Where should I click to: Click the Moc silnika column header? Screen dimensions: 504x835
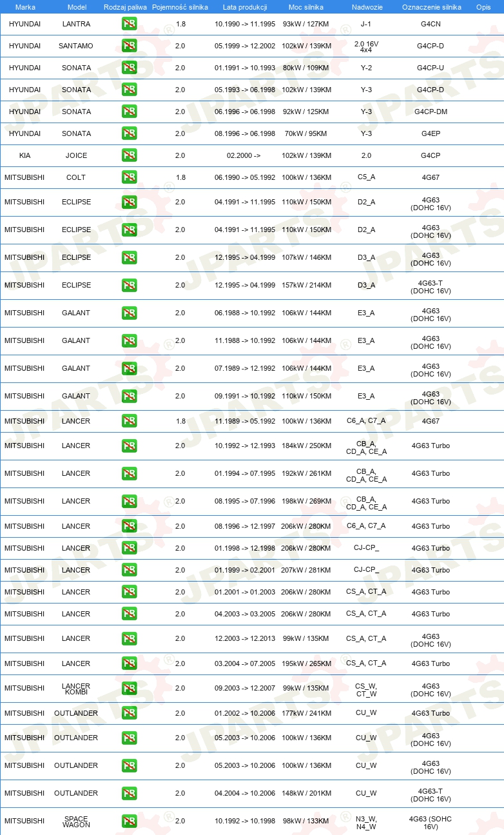[x=306, y=7]
